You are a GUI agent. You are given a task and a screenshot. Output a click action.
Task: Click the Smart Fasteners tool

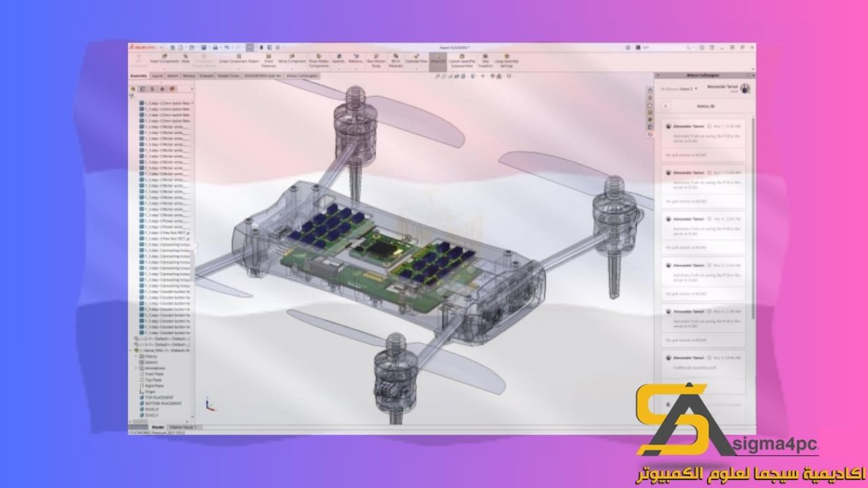tap(269, 60)
